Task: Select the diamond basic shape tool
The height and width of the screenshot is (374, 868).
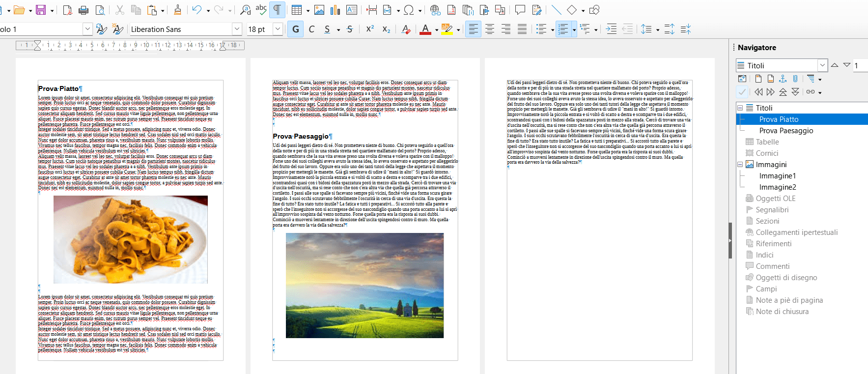Action: (x=572, y=10)
